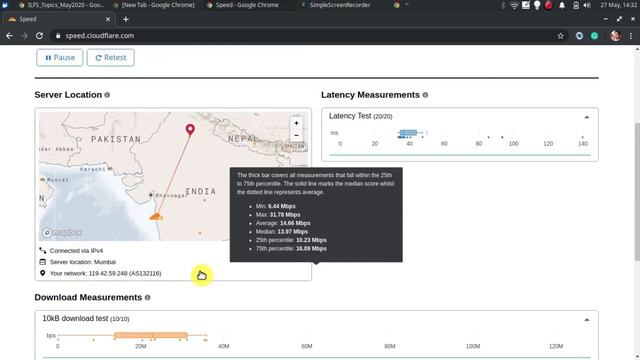The image size is (640, 360).
Task: Click 'Your network: 119.42.59.248' text
Action: click(x=106, y=273)
